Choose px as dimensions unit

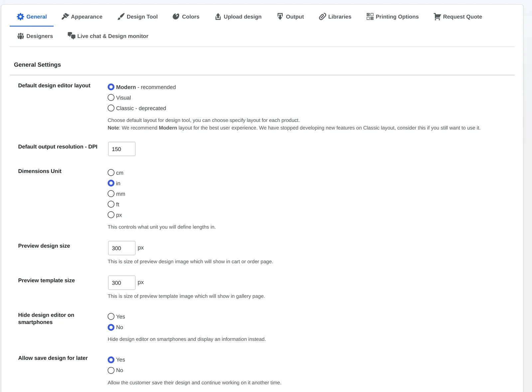click(111, 215)
